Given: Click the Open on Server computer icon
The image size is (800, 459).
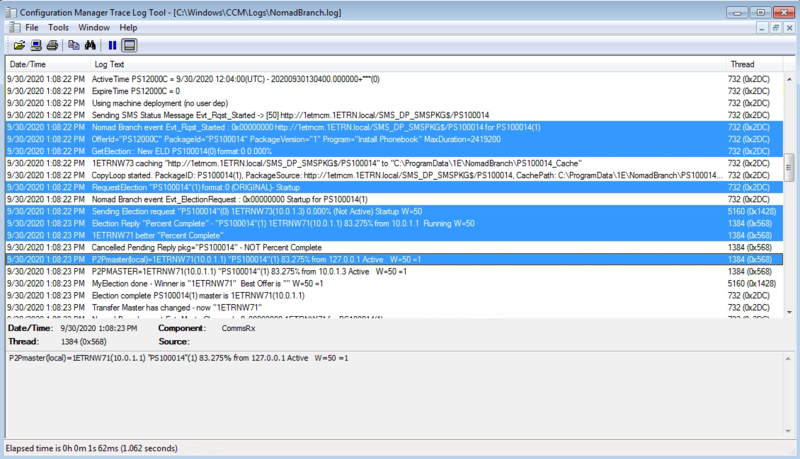Looking at the screenshot, I should [x=36, y=45].
